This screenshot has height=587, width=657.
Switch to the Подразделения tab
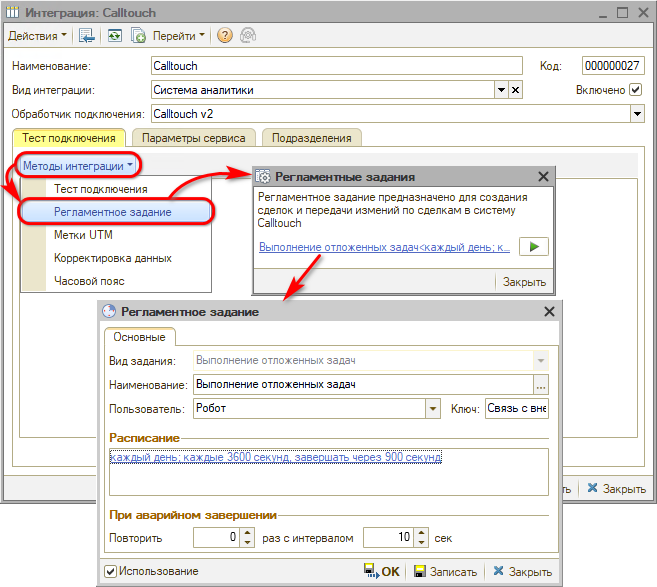pos(312,138)
